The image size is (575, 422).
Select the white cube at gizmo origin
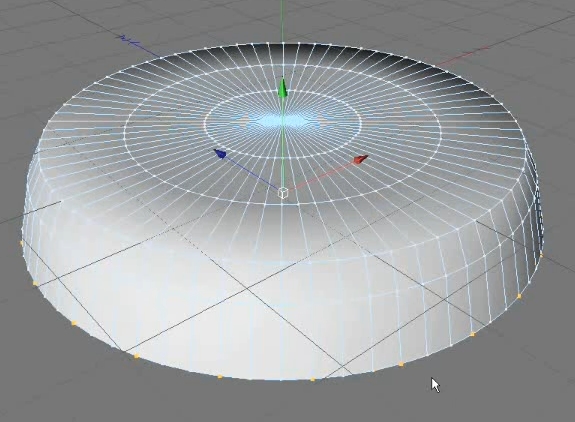[283, 192]
